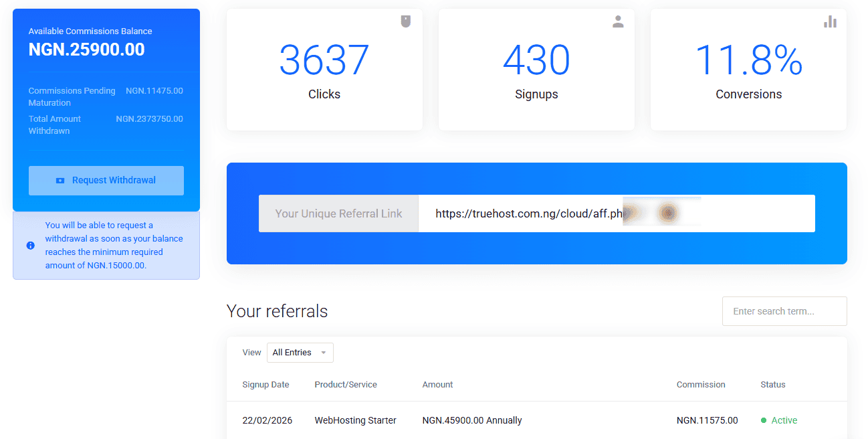868x439 pixels.
Task: Click the Available Commissions Balance label
Action: coord(90,31)
